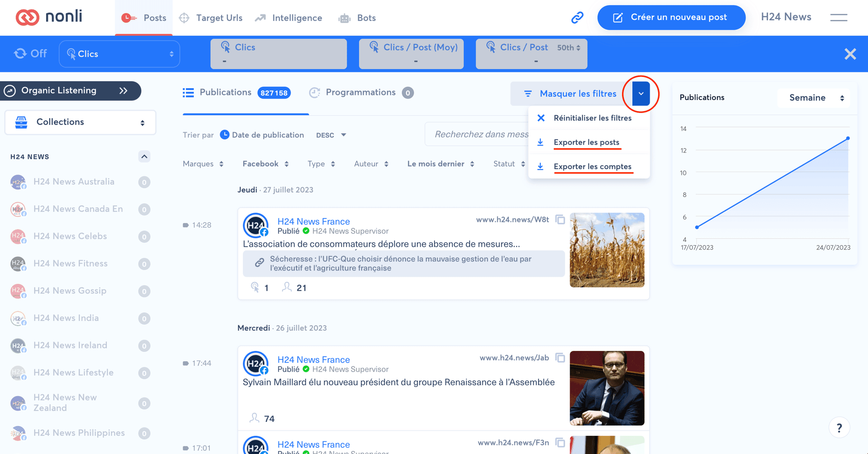Open the Target Urls tab
This screenshot has height=454, width=868.
point(211,18)
